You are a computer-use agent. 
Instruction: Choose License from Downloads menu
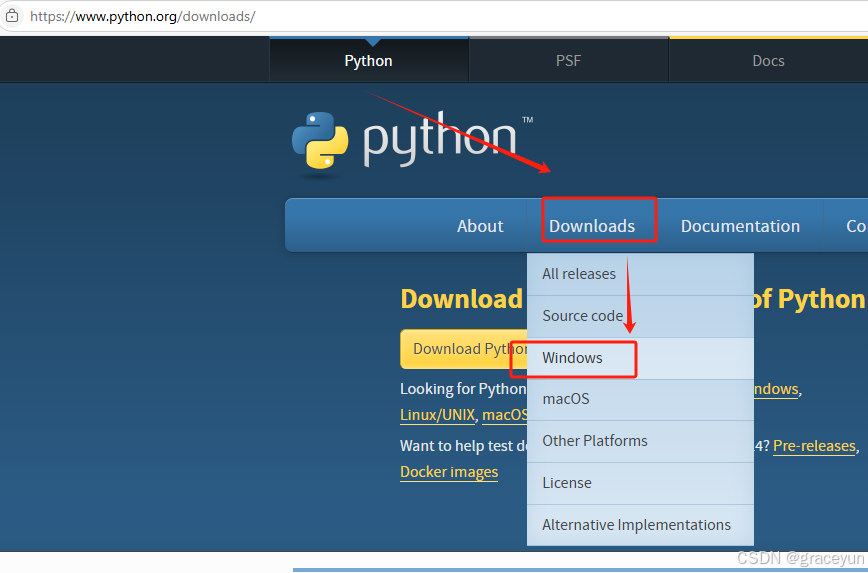click(640, 483)
